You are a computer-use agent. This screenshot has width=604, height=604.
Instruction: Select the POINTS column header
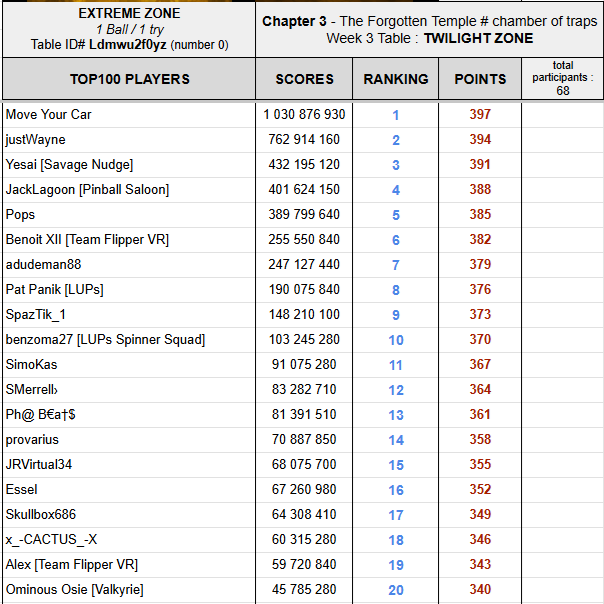(x=480, y=79)
